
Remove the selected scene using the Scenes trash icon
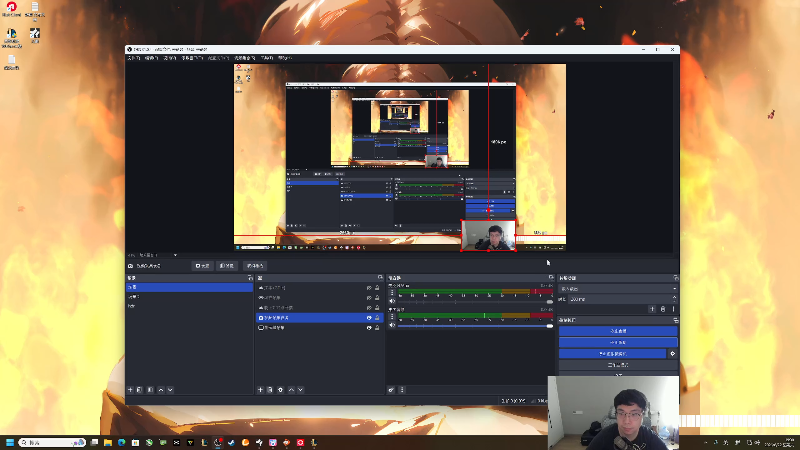coord(139,390)
